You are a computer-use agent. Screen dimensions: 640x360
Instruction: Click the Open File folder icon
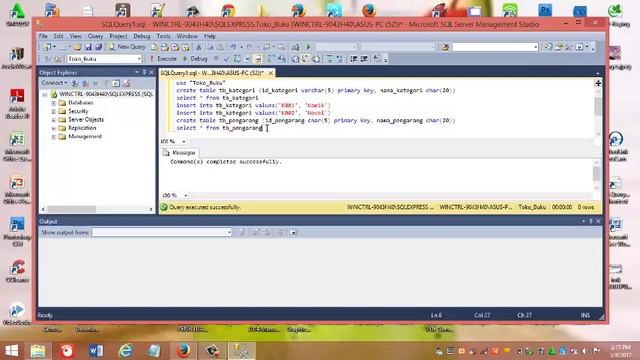78,47
